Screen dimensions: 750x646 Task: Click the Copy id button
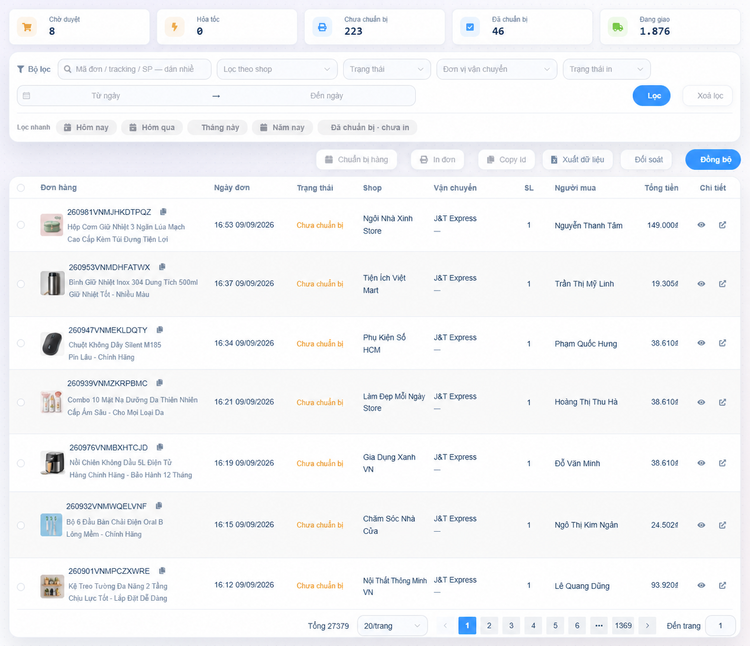pos(507,160)
